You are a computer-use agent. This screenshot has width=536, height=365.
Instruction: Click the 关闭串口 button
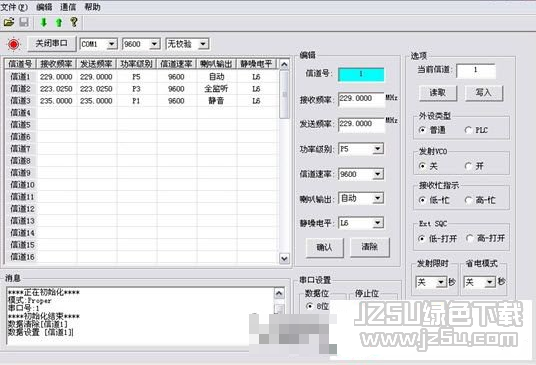(52, 44)
